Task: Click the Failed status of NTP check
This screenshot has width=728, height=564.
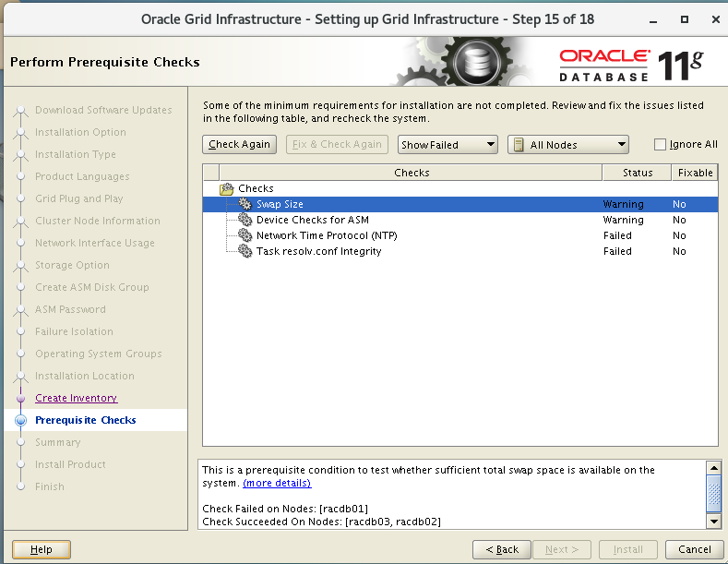Action: (617, 235)
